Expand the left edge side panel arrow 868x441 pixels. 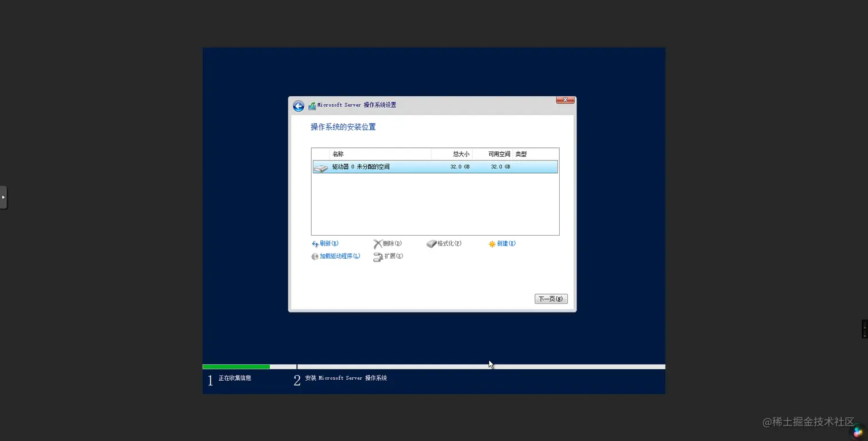click(x=3, y=197)
